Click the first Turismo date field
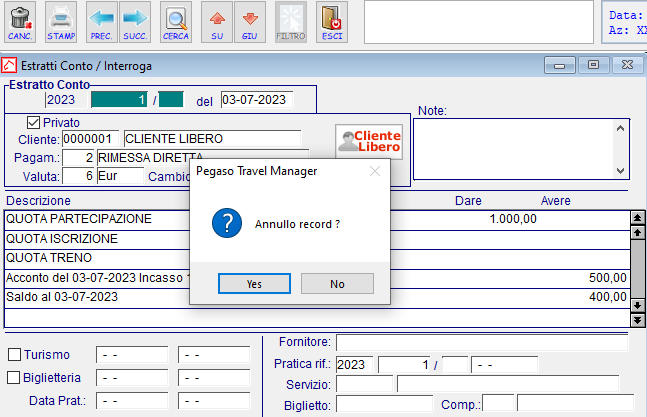This screenshot has width=647, height=417. point(132,355)
